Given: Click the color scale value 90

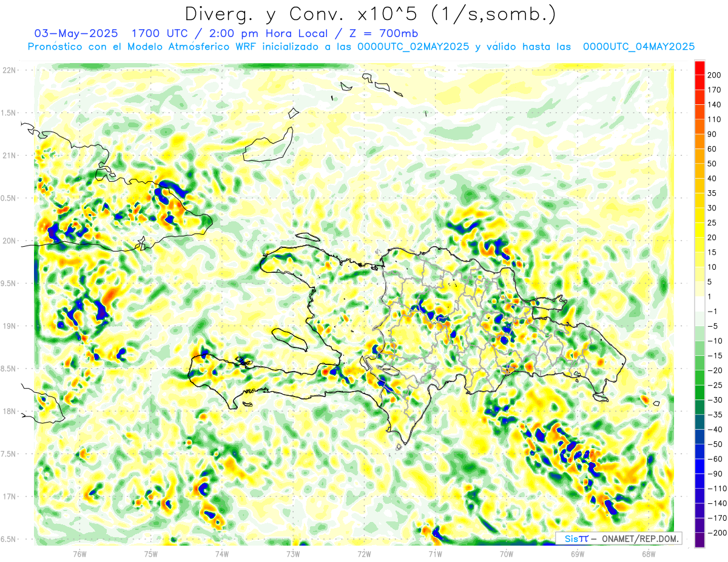Looking at the screenshot, I should (x=713, y=134).
